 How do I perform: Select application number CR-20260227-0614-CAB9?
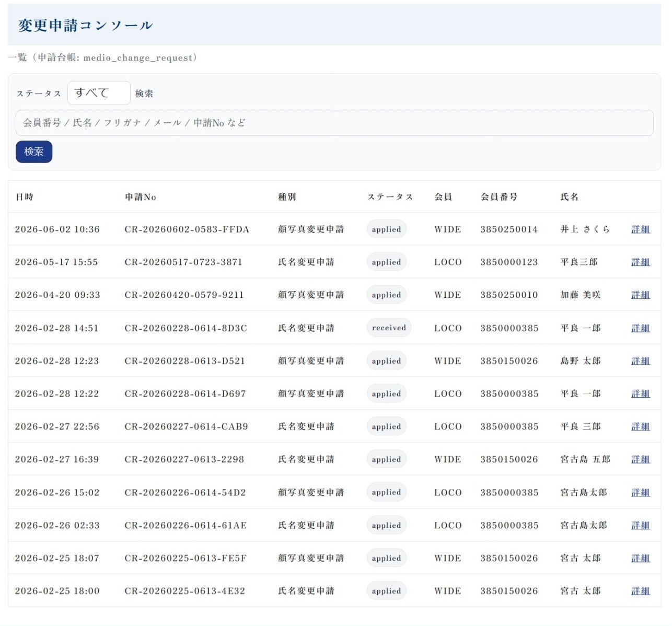coord(187,427)
